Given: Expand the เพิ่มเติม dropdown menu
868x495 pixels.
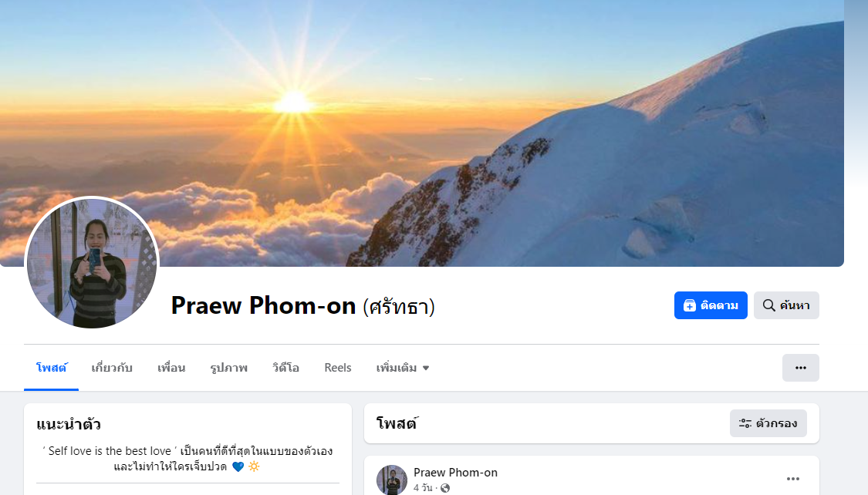Looking at the screenshot, I should (x=403, y=368).
